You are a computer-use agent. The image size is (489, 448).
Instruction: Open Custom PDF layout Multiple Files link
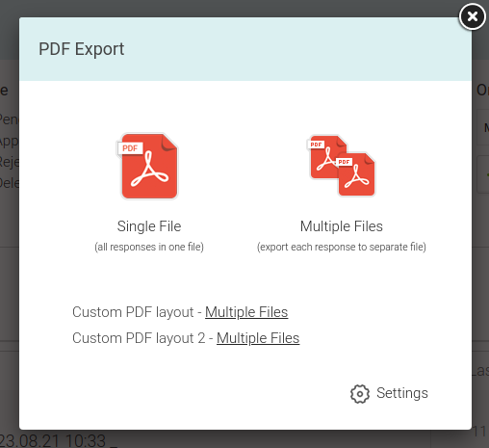(246, 312)
